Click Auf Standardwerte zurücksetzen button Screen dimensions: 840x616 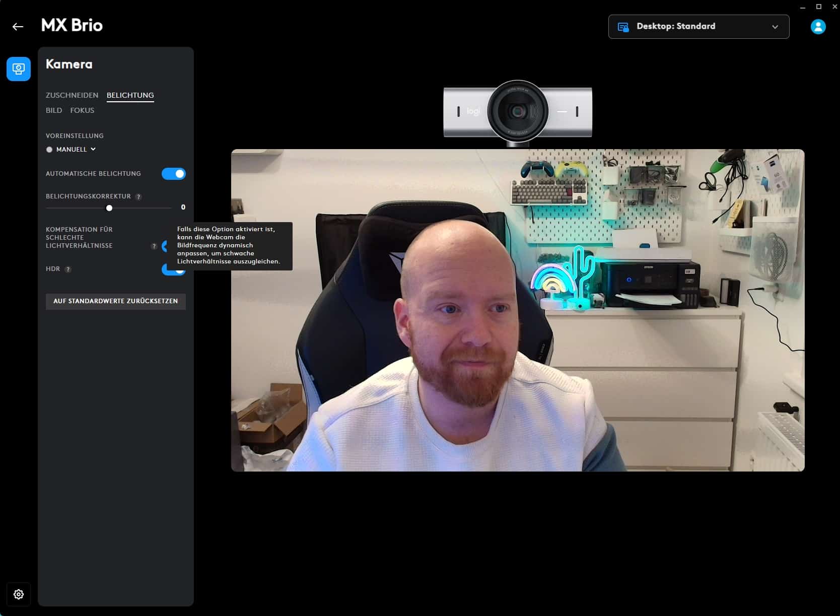pos(115,301)
